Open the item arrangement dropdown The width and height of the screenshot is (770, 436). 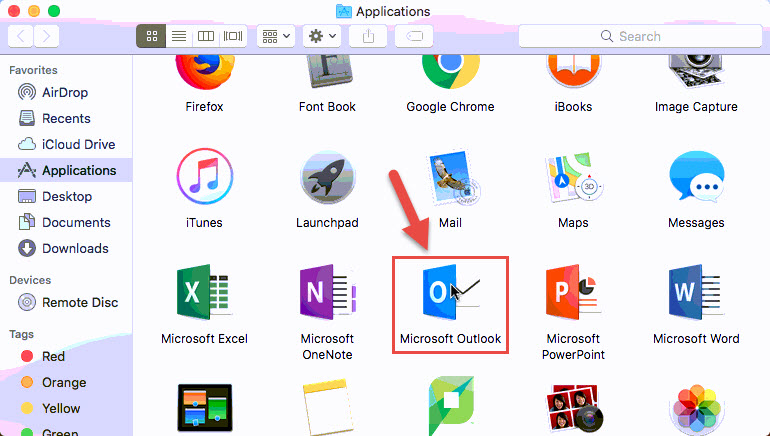(276, 36)
